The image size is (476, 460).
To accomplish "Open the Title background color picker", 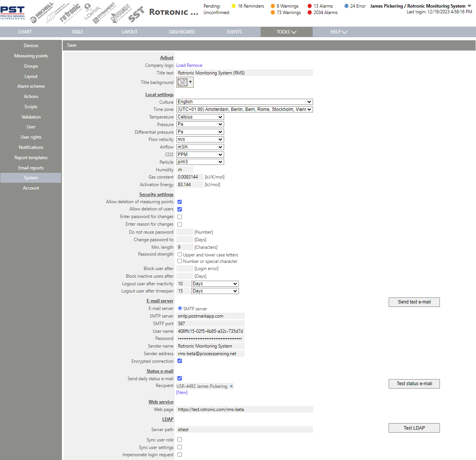I will click(185, 82).
